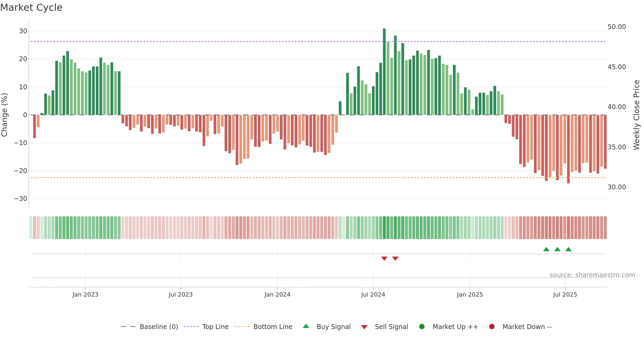
Task: Click the Weekly Close Price axis title
Action: 636,115
